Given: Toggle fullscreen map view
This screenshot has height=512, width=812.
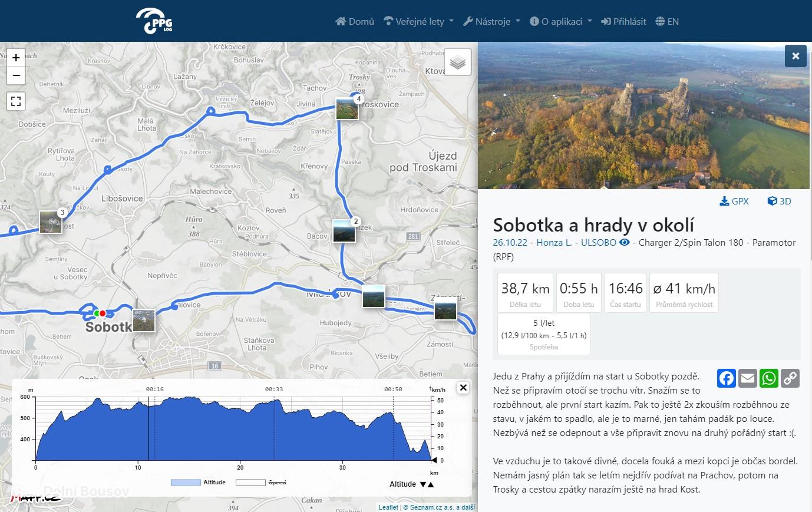Looking at the screenshot, I should (16, 101).
